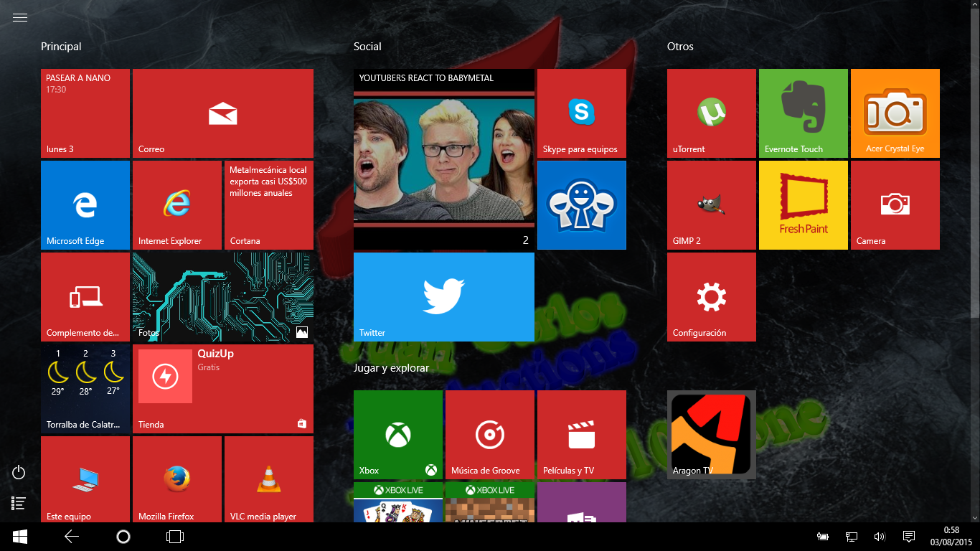Open the hamburger menu at top left

coord(20,18)
